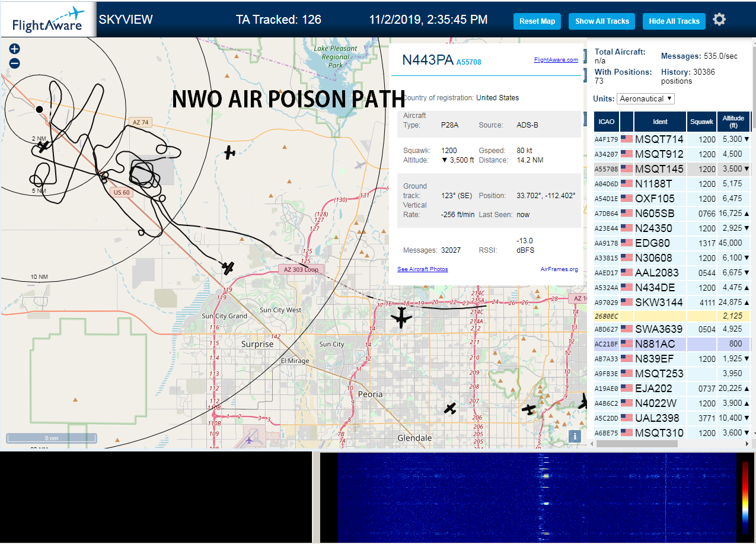Viewport: 756px width, 544px height.
Task: Select the aircraft icon north of US 60
Action: (x=230, y=152)
